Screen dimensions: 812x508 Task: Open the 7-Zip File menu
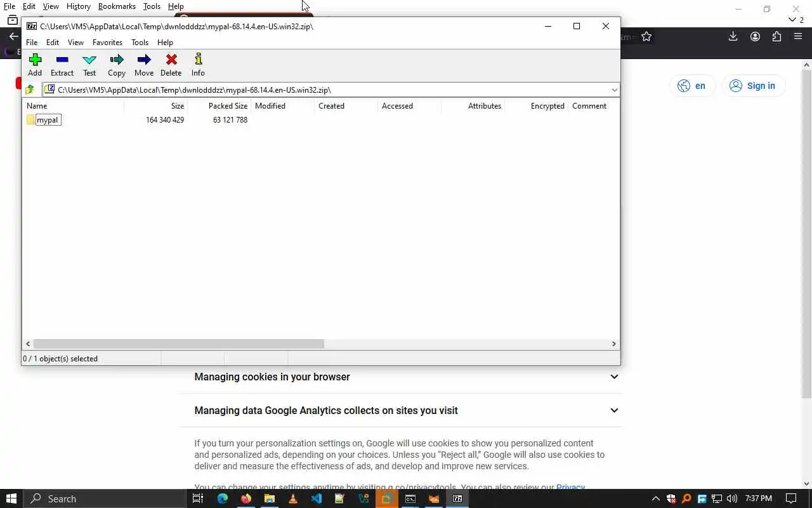coord(32,43)
